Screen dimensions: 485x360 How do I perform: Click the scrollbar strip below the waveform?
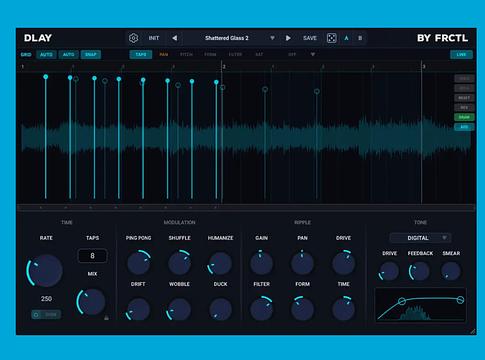click(x=246, y=208)
